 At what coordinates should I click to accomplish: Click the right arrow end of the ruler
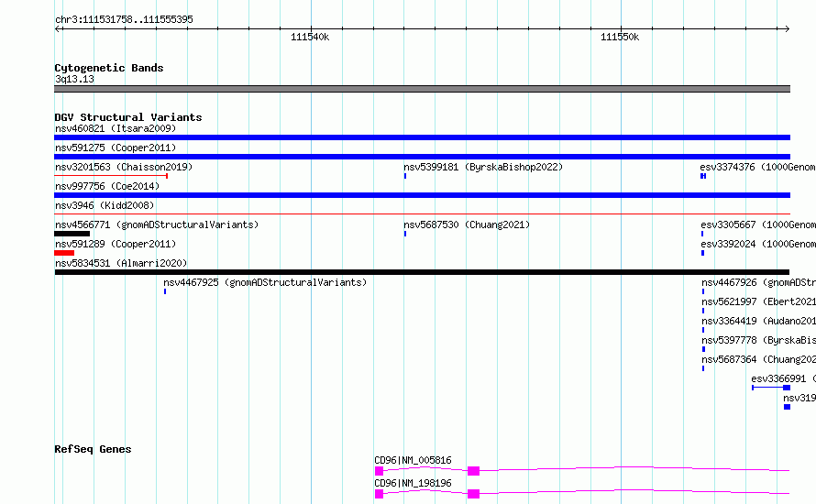pyautogui.click(x=788, y=28)
